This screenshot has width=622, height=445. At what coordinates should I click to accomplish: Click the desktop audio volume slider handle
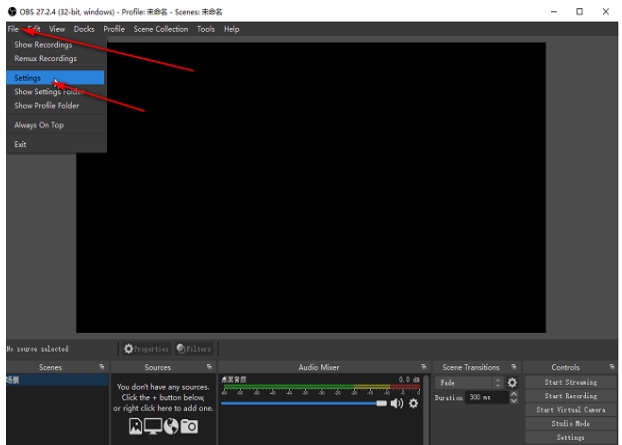click(381, 403)
